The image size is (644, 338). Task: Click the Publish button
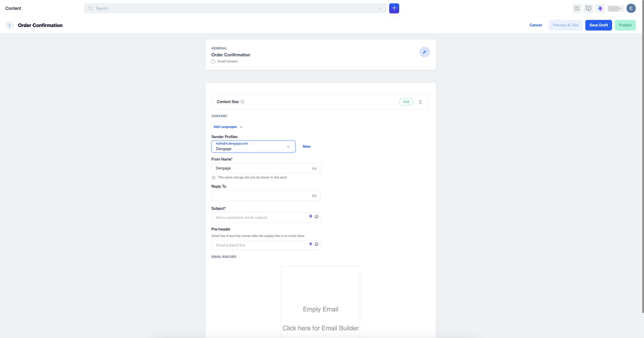pyautogui.click(x=625, y=25)
